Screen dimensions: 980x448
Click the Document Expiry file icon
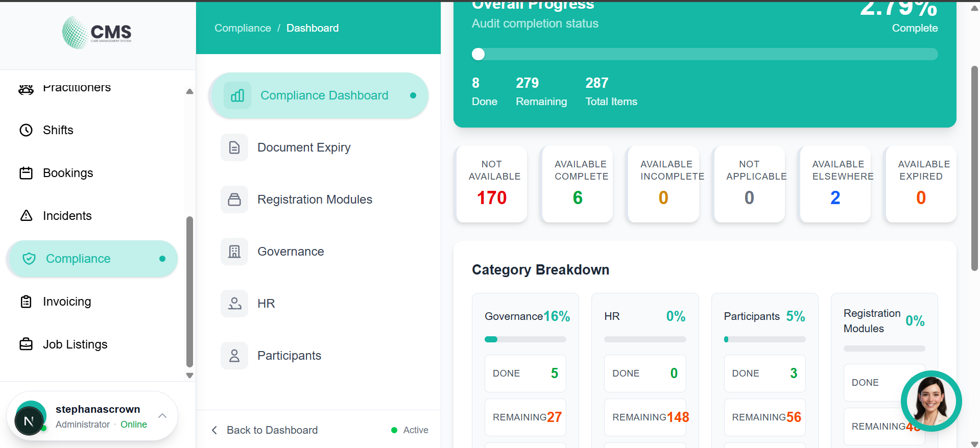pos(234,147)
